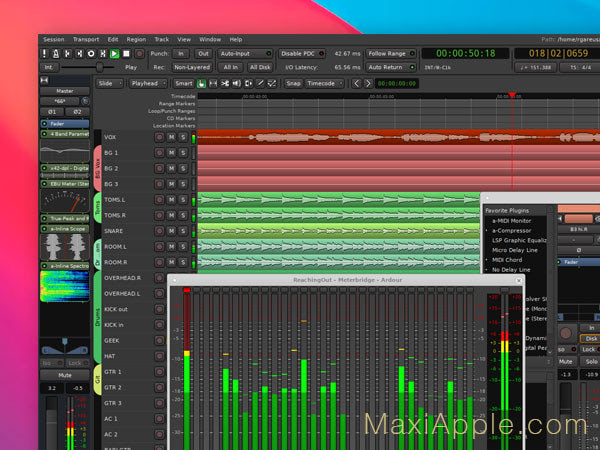
Task: Open the Track menu
Action: [x=161, y=39]
